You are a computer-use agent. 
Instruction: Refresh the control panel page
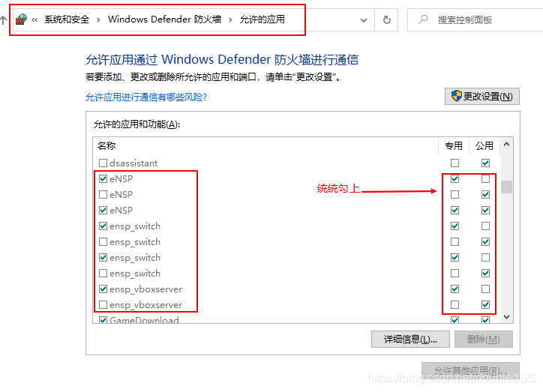click(387, 20)
